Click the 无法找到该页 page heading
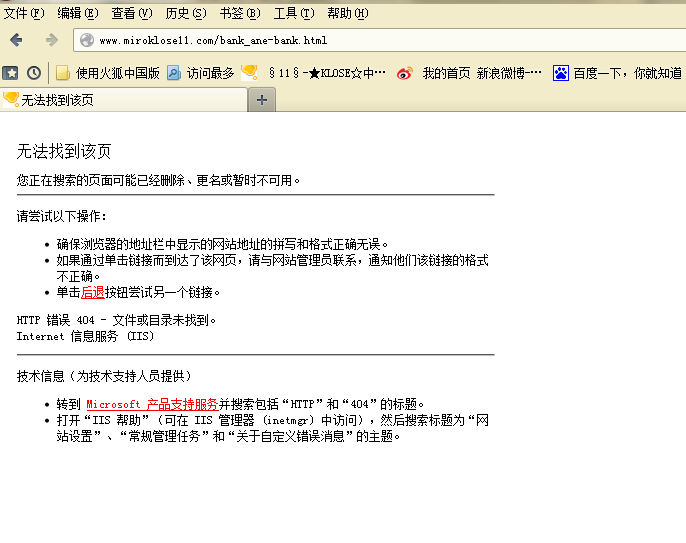Screen dimensions: 686x543 click(x=64, y=151)
